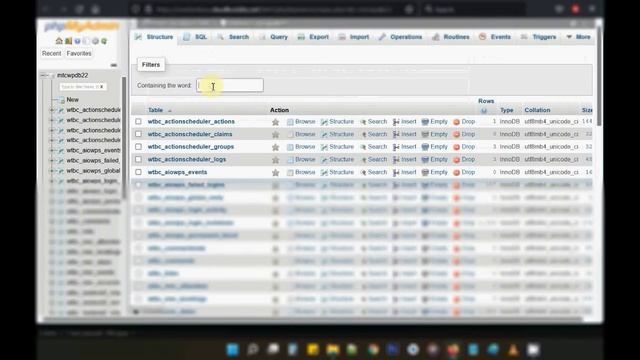640x360 pixels.
Task: Open Structure of wtbc_actionscheduler_logs
Action: 337,160
